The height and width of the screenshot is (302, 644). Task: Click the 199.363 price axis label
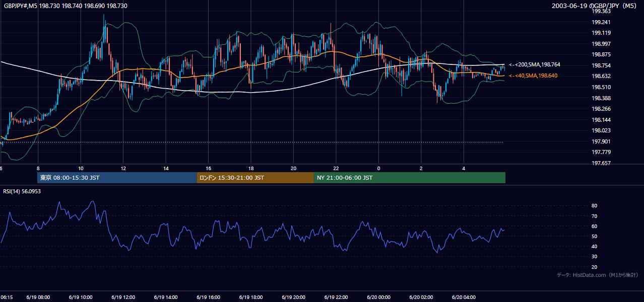pos(601,11)
